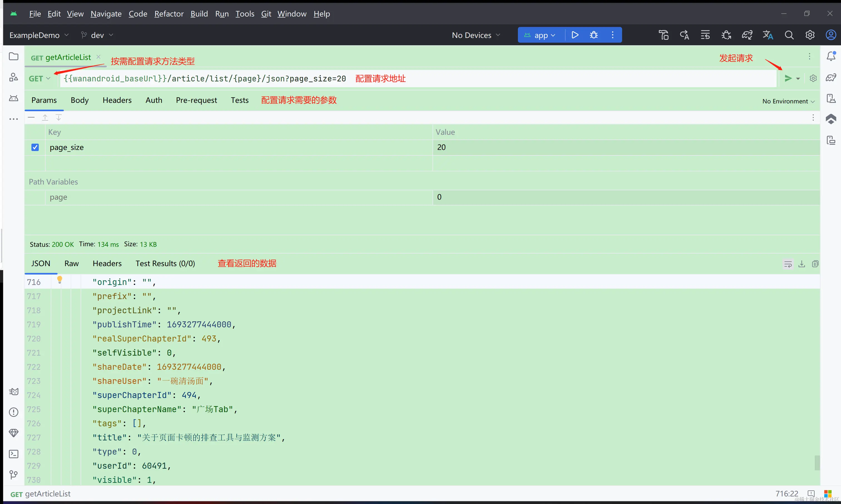Open the Logcat cat icon
The height and width of the screenshot is (504, 841).
tap(14, 392)
